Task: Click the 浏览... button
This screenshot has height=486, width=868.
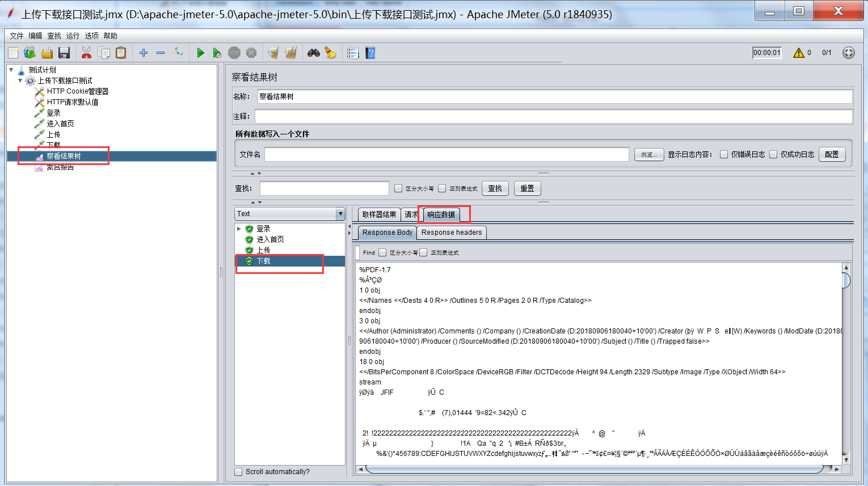Action: coord(649,154)
